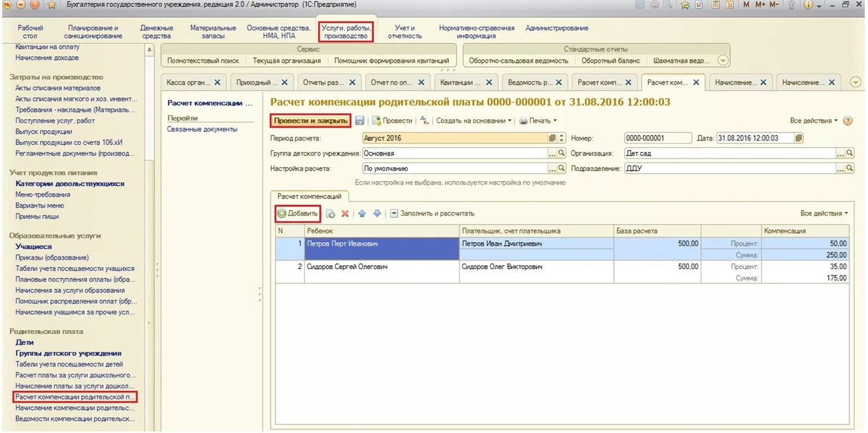Expand the Стандартные отчеты round arrow button

[723, 61]
